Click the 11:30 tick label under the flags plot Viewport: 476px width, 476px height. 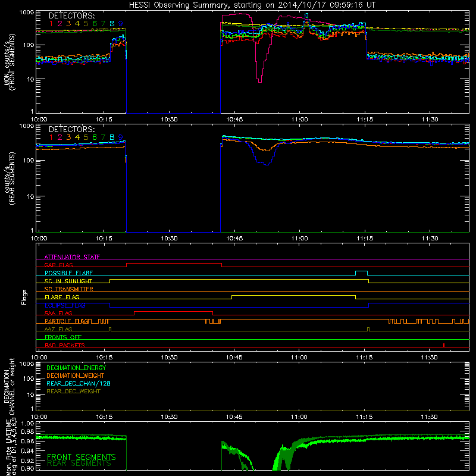[x=430, y=358]
